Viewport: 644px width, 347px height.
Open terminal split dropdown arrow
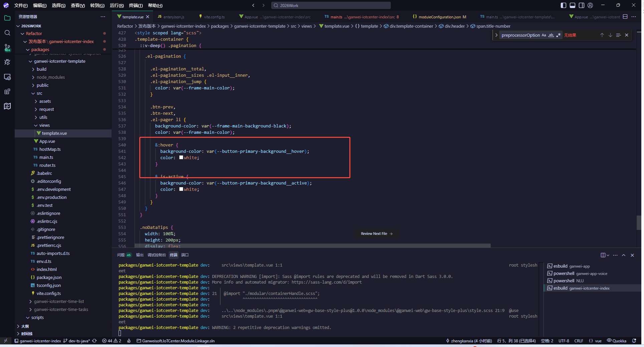pyautogui.click(x=608, y=255)
